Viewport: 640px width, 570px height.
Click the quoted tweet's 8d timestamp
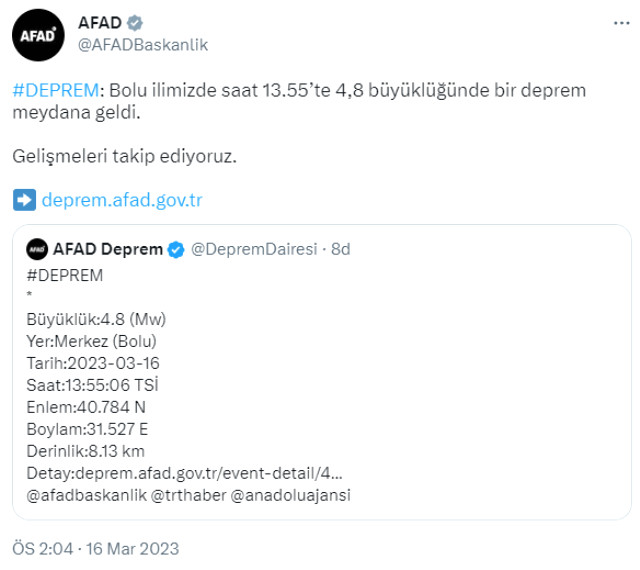click(x=340, y=249)
